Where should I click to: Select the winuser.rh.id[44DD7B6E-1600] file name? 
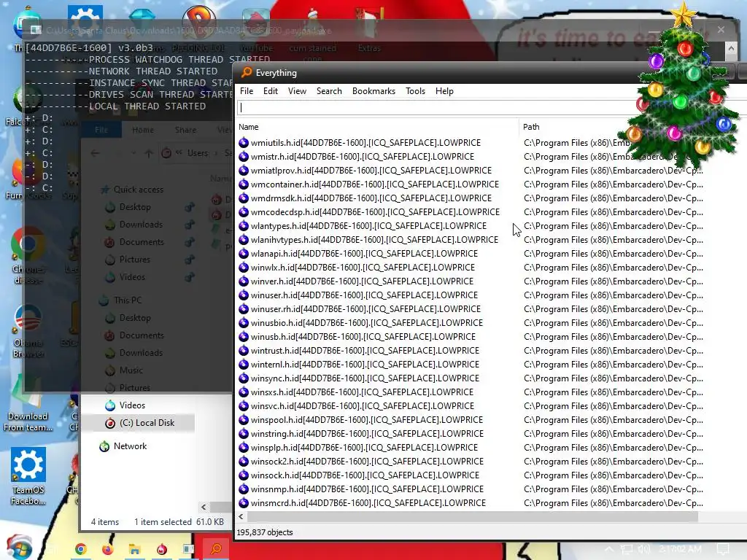pyautogui.click(x=365, y=308)
